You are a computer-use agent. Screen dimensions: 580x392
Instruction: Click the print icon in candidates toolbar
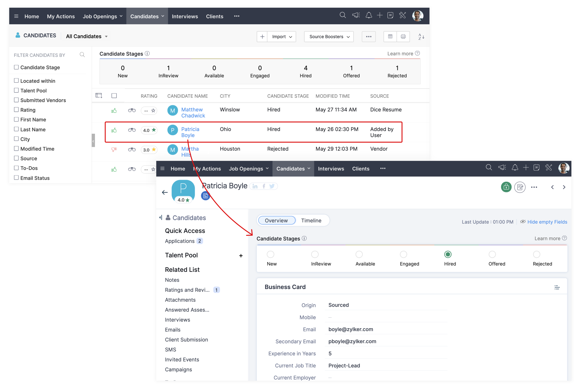(x=403, y=37)
